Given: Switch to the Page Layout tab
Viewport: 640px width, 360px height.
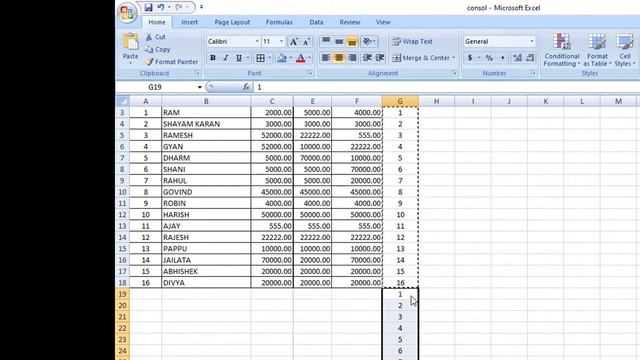Looking at the screenshot, I should click(x=232, y=22).
